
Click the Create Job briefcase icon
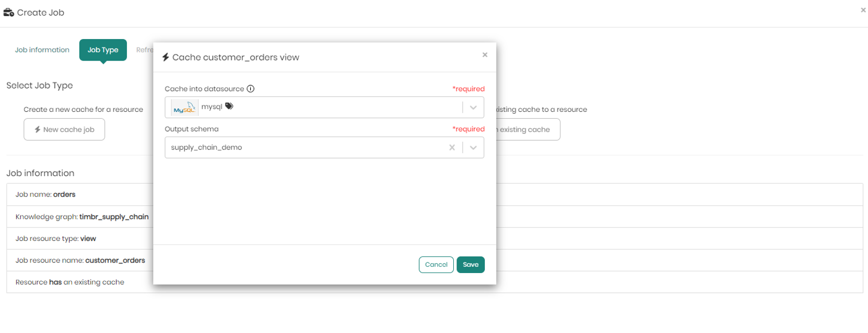pyautogui.click(x=9, y=12)
